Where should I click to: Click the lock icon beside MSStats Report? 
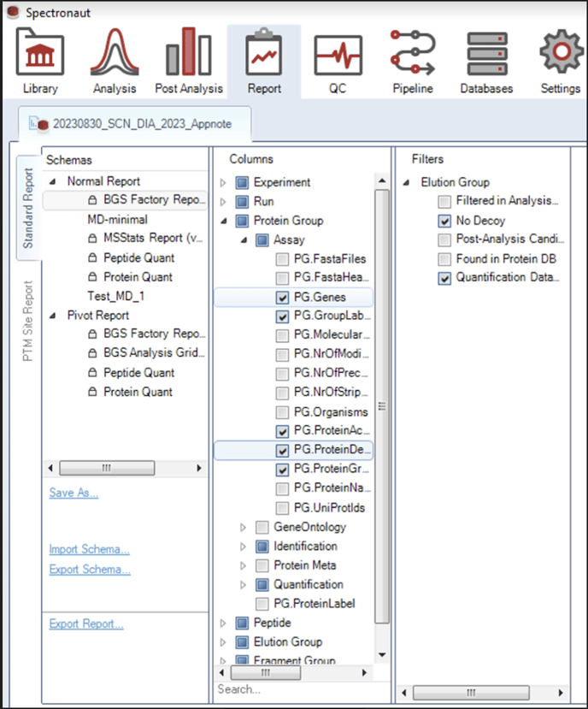pyautogui.click(x=92, y=238)
